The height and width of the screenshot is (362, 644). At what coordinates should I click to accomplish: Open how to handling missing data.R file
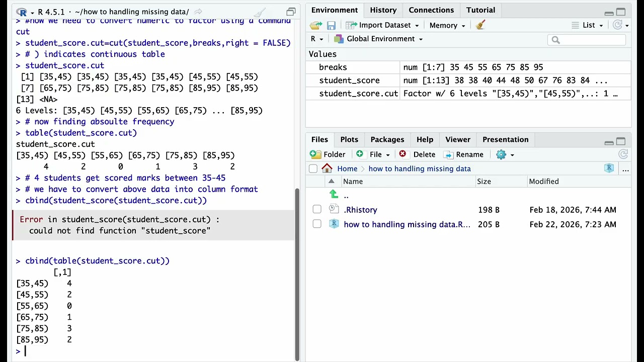[407, 224]
